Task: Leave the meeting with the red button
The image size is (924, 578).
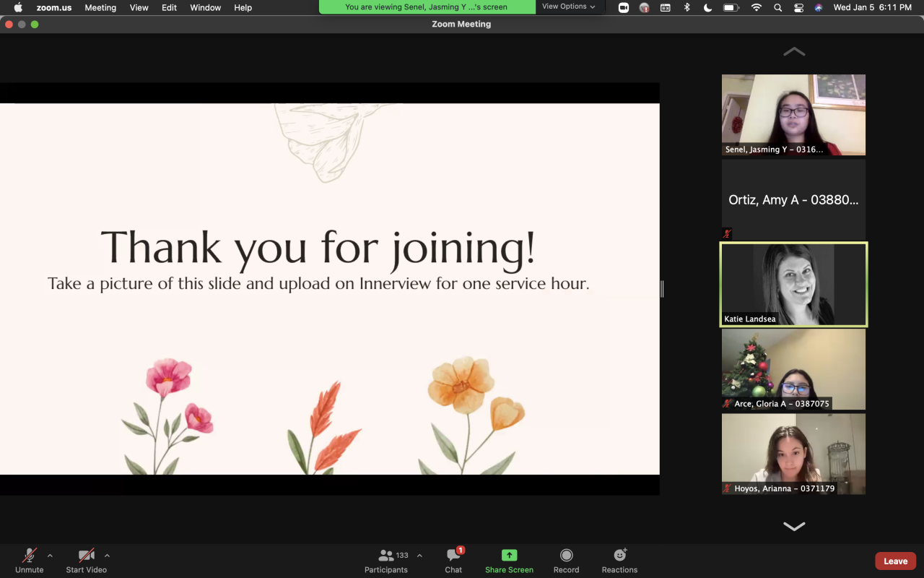Action: 895,561
